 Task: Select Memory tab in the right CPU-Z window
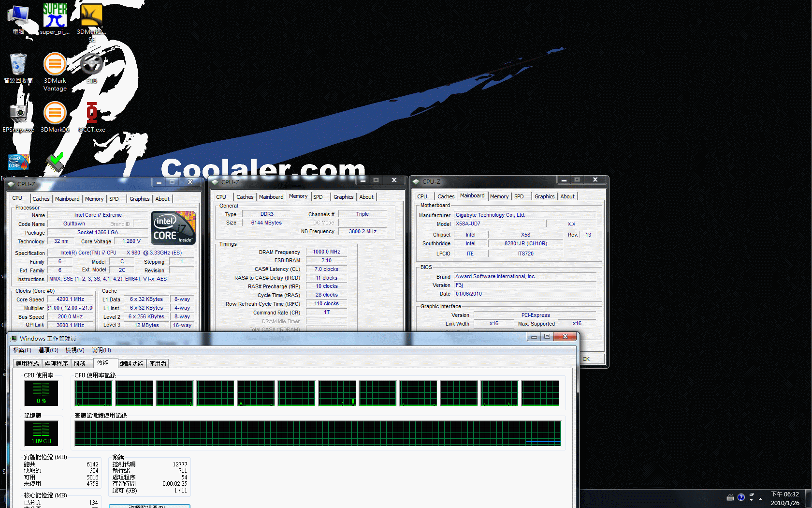pyautogui.click(x=499, y=196)
